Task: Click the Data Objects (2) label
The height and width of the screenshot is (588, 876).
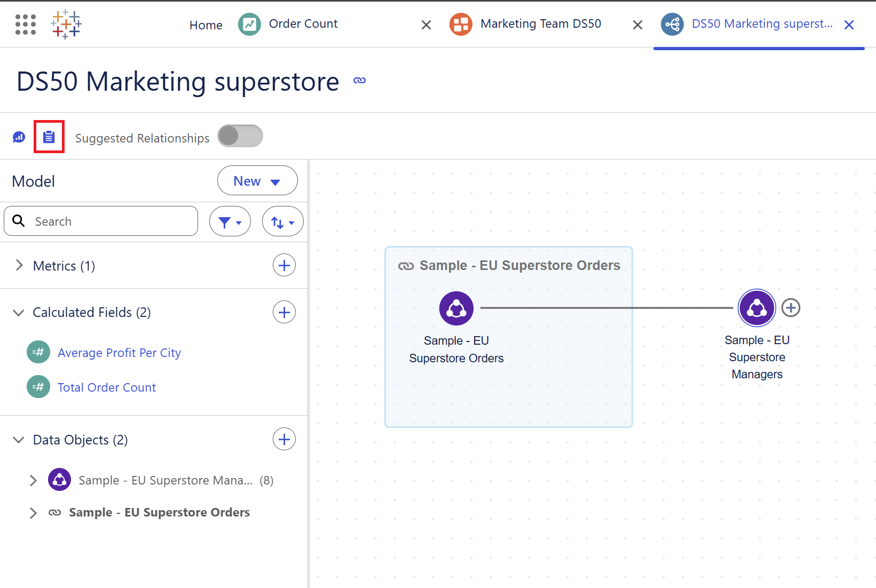Action: click(x=81, y=440)
